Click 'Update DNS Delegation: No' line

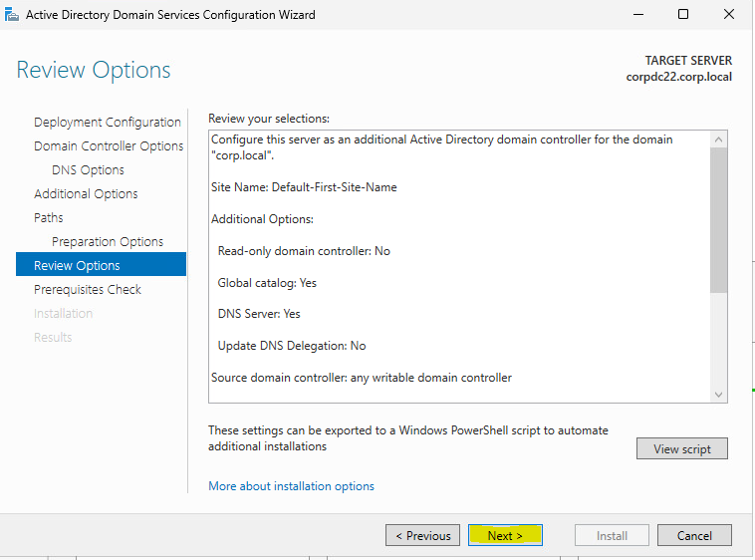pos(292,346)
